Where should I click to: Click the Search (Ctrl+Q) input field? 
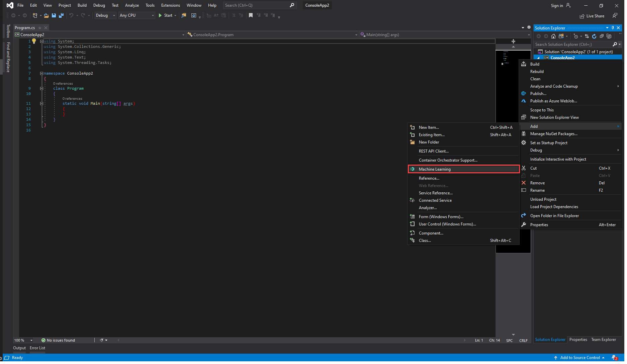260,5
